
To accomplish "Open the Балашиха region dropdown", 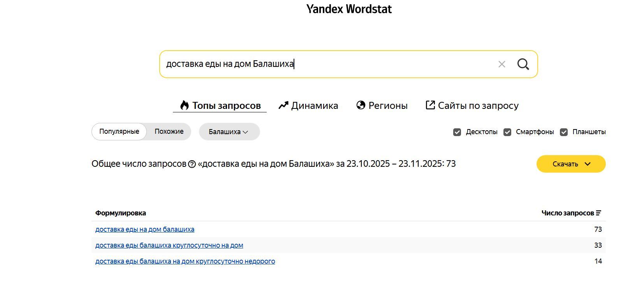I will tap(229, 132).
